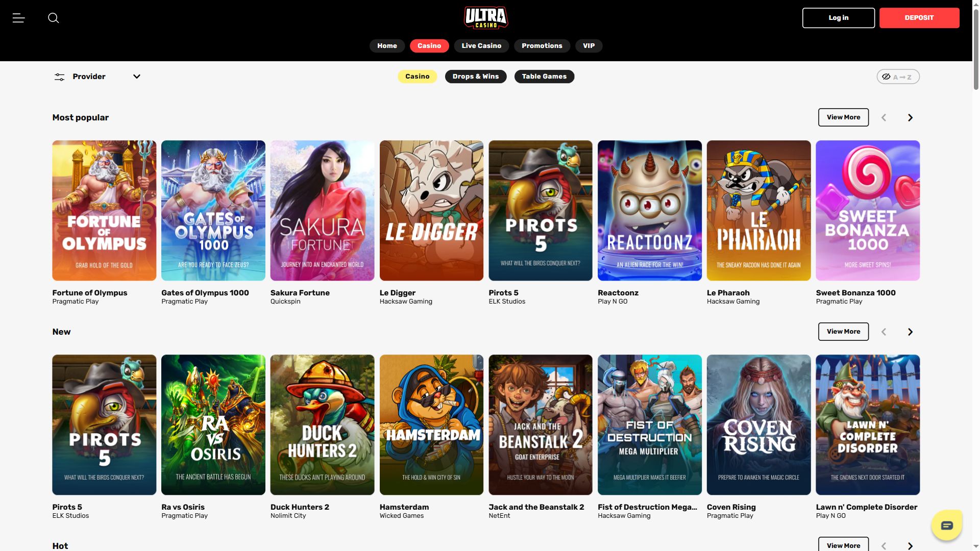Select Drops & Wins category
Viewport: 980px width, 551px height.
pyautogui.click(x=476, y=77)
